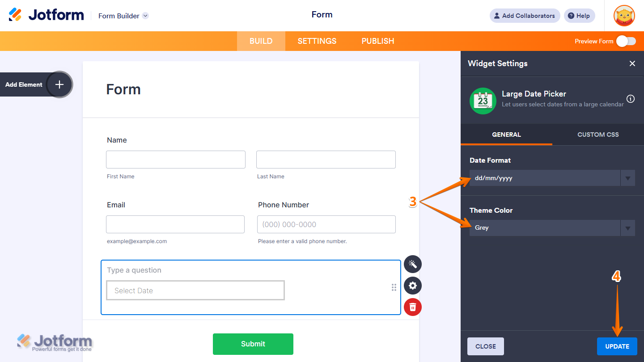This screenshot has width=644, height=362.
Task: Click the Large Date Picker calendar icon
Action: [x=483, y=101]
